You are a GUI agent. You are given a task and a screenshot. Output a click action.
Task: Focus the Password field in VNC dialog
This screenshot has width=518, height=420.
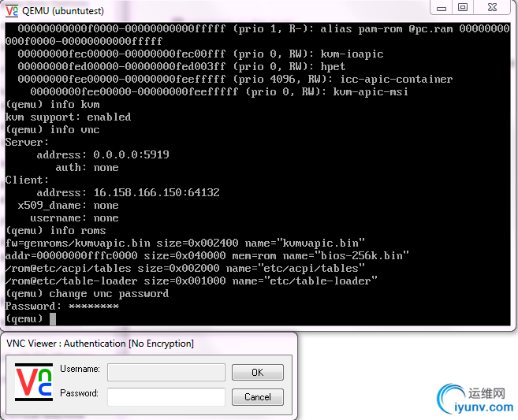(166, 396)
